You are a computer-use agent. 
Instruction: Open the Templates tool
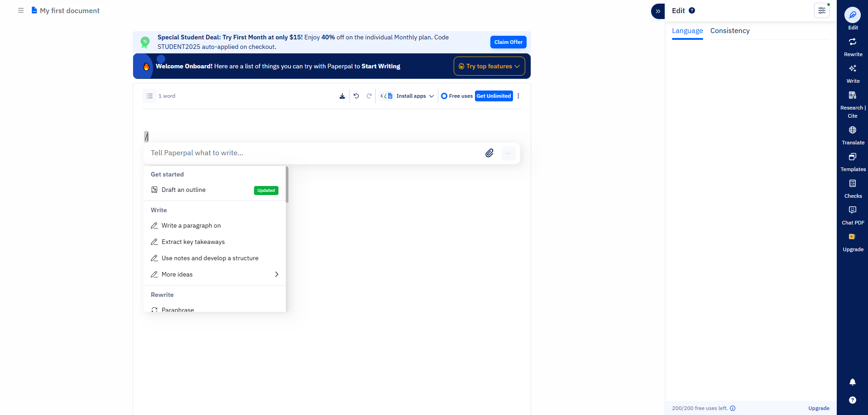point(853,162)
